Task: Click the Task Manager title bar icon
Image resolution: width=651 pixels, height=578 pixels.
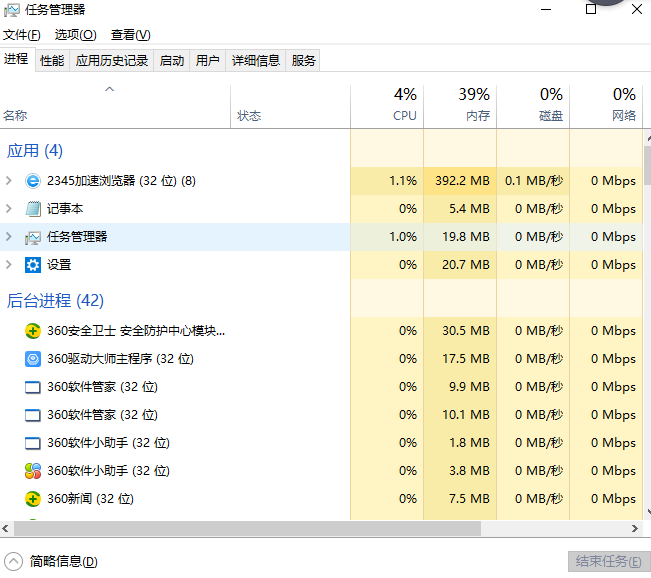Action: tap(11, 10)
